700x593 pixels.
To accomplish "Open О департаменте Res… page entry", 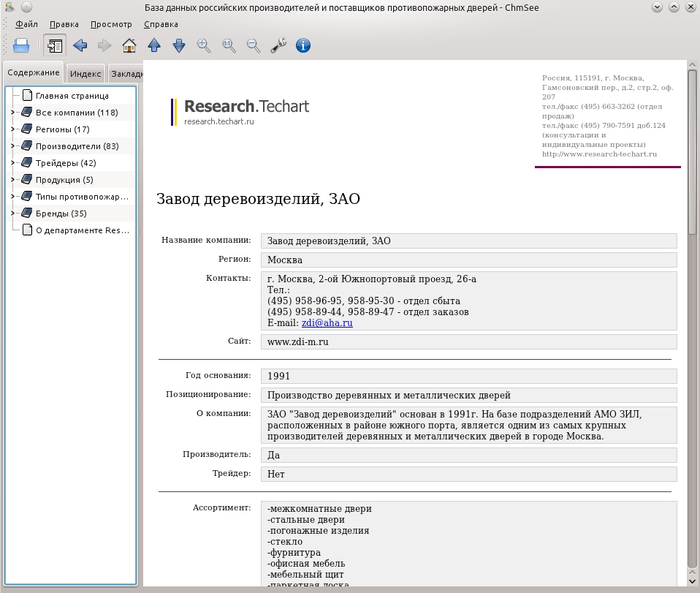I will [x=82, y=230].
